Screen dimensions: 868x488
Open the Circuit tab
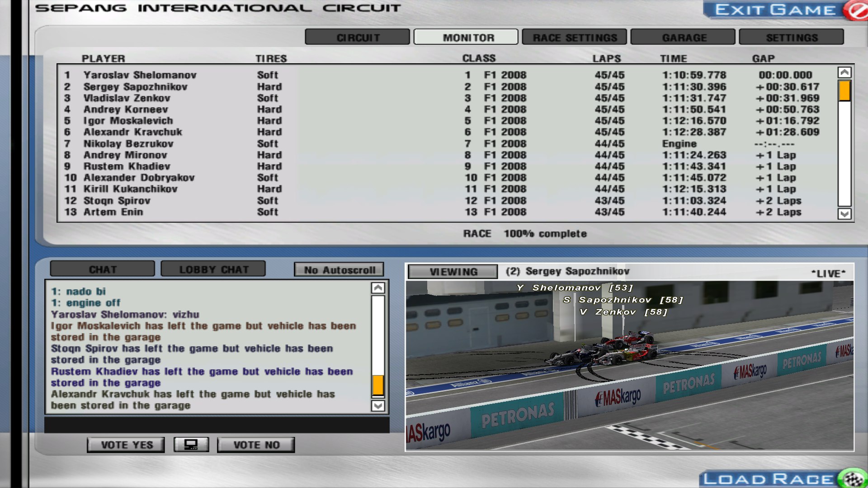[x=357, y=38]
